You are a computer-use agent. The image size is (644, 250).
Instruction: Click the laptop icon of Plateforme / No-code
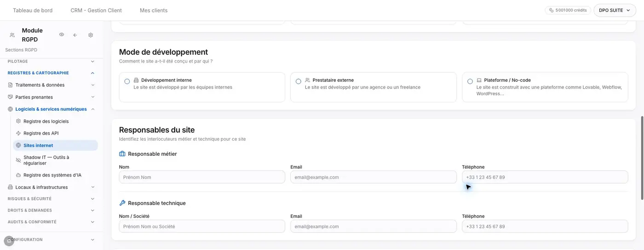[x=479, y=80]
